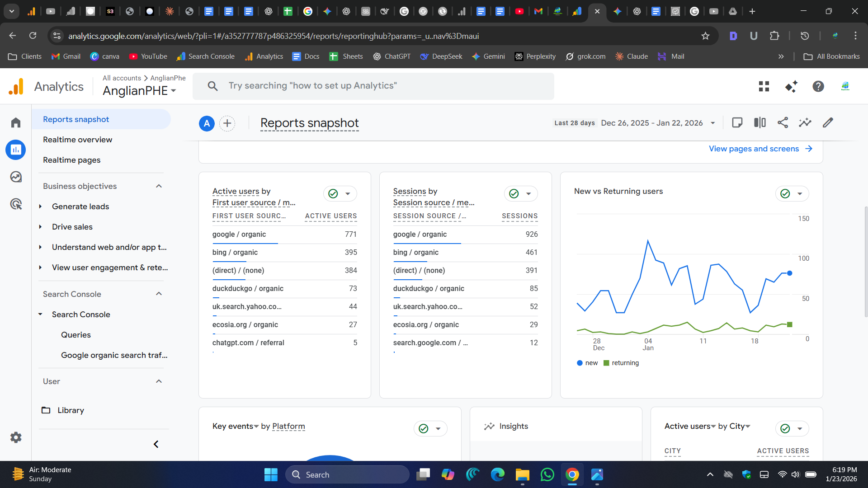868x488 pixels.
Task: Open the comparison icon next to date range
Action: coord(759,122)
